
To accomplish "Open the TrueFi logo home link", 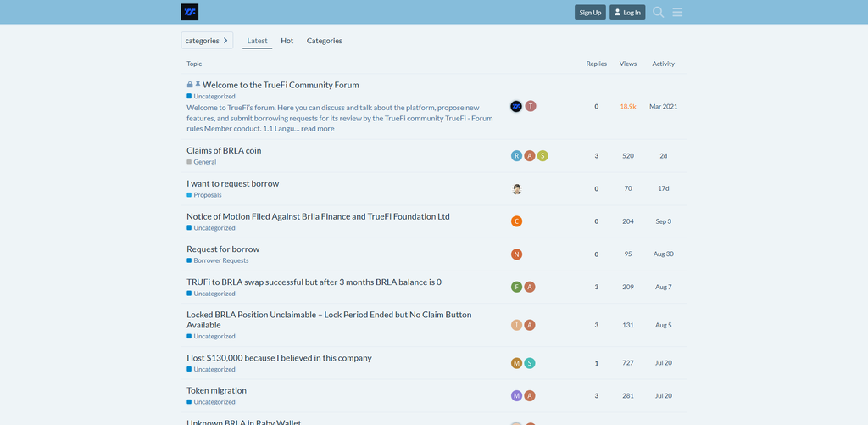I will (189, 12).
